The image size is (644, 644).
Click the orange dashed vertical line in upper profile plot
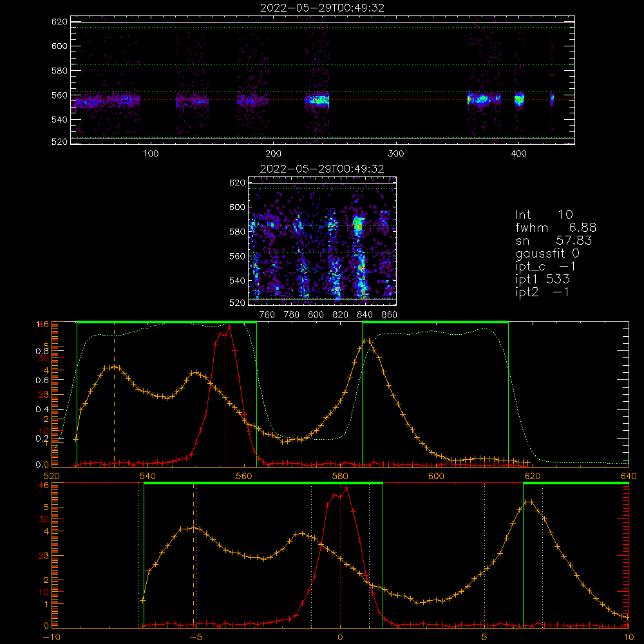coord(114,394)
